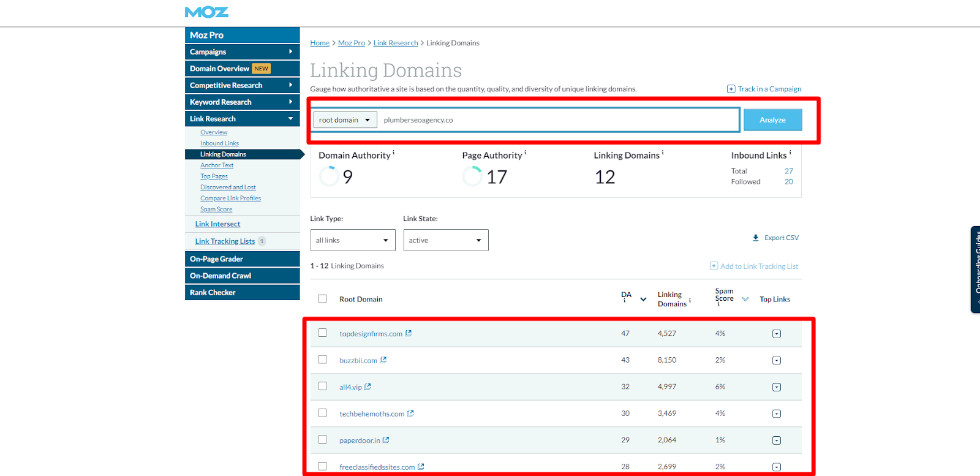Viewport: 980px width, 476px height.
Task: Show Inbound Links info tooltip icon
Action: pos(790,152)
